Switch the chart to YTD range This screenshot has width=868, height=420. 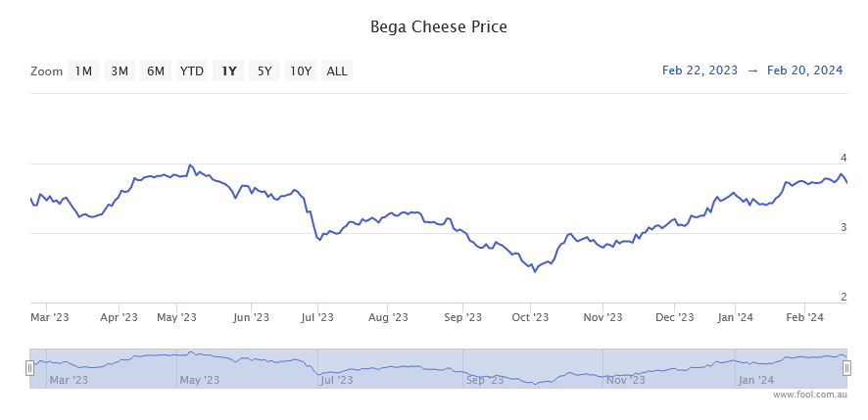(x=192, y=70)
